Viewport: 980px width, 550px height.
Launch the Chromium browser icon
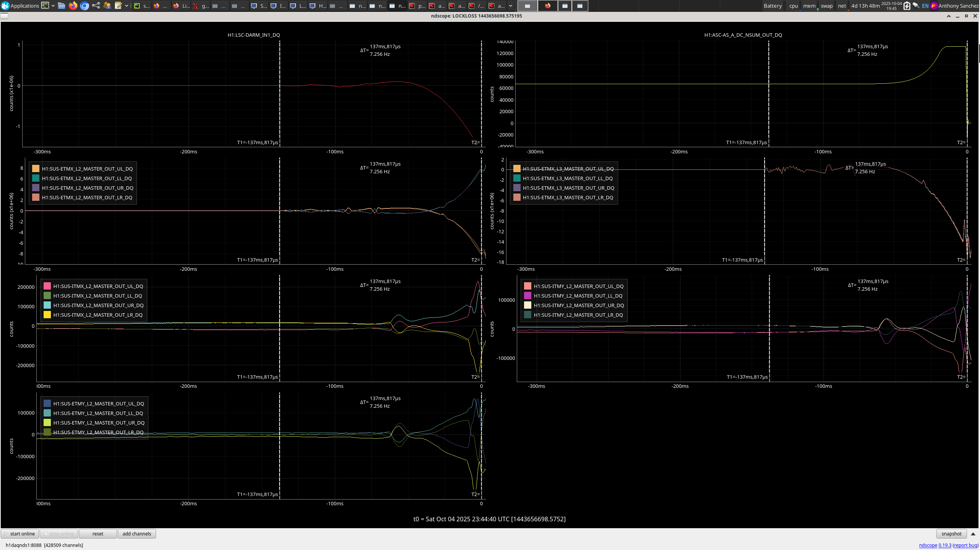85,6
